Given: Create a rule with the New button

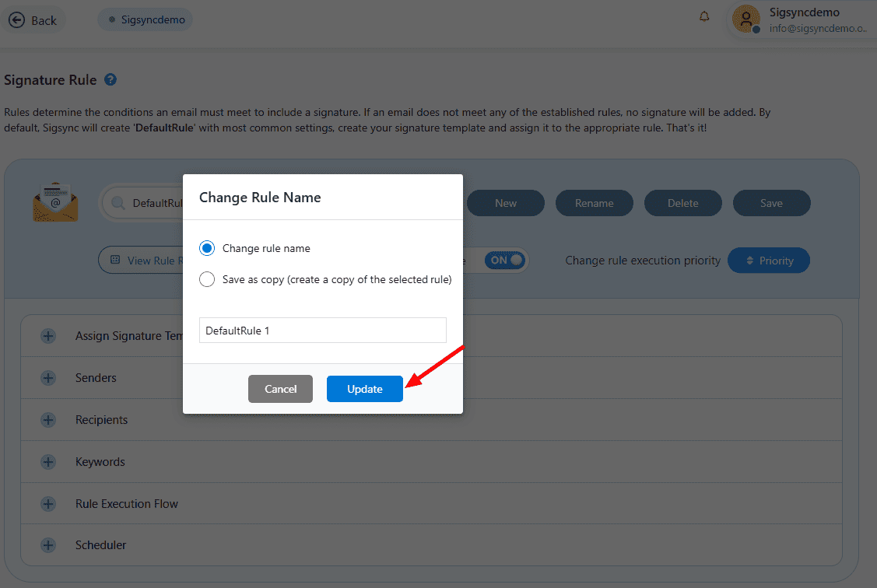Looking at the screenshot, I should tap(505, 202).
